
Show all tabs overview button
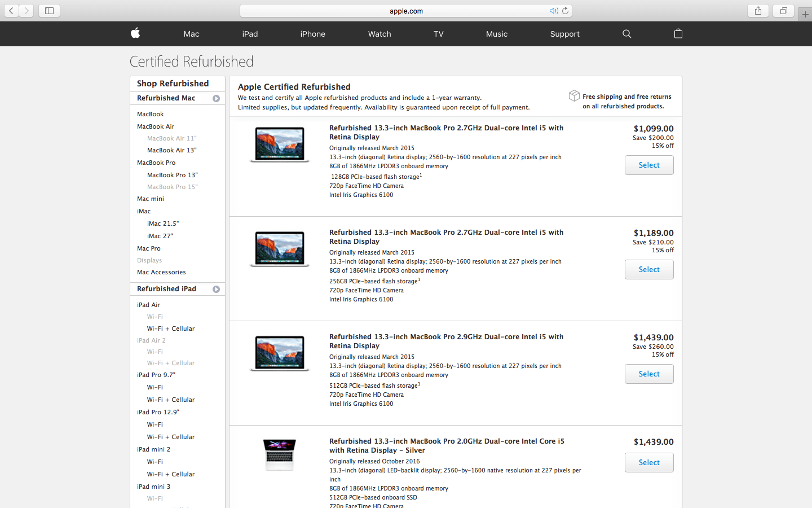tap(783, 11)
